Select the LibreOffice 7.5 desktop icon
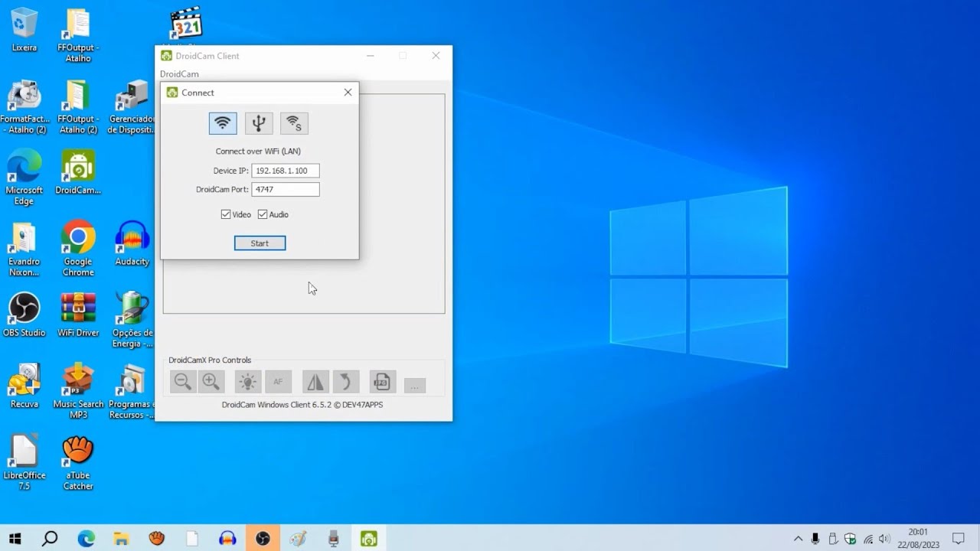This screenshot has width=980, height=551. click(x=24, y=462)
